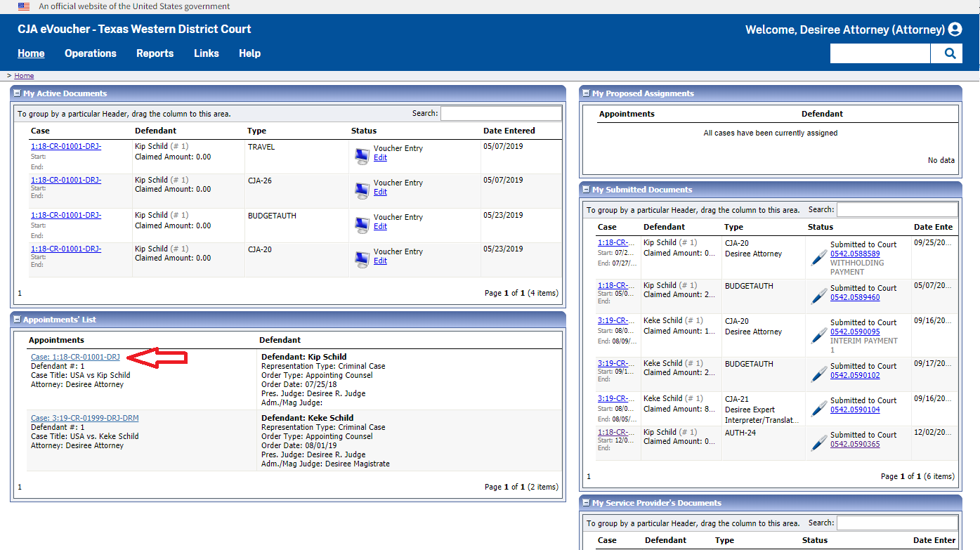The width and height of the screenshot is (980, 550).
Task: Sort My Submitted Documents by Status column
Action: pos(821,227)
